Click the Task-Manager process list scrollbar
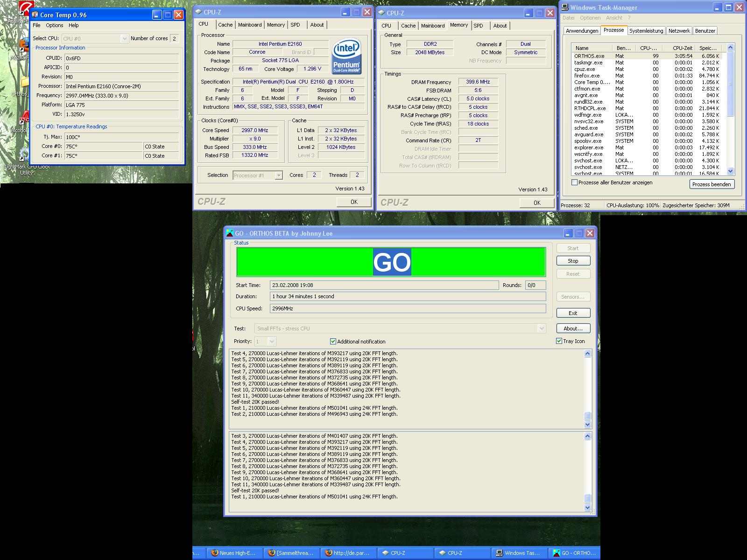Viewport: 747px width, 560px height. point(731,109)
